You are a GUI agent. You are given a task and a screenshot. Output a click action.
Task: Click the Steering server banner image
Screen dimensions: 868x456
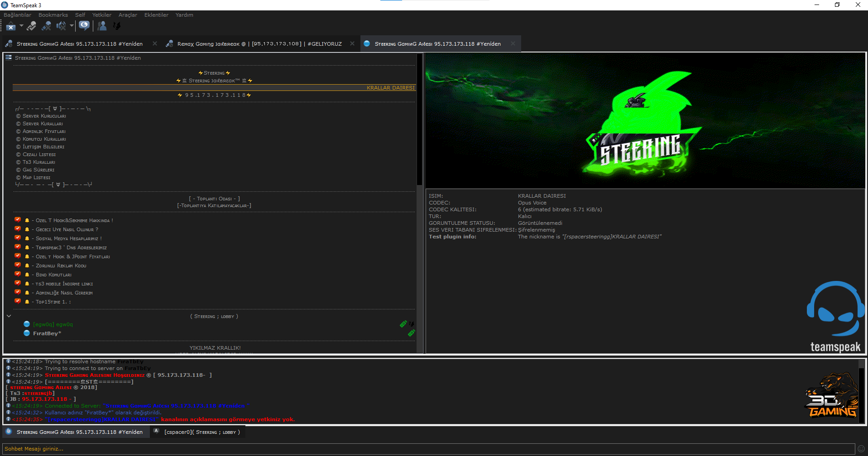tap(645, 120)
